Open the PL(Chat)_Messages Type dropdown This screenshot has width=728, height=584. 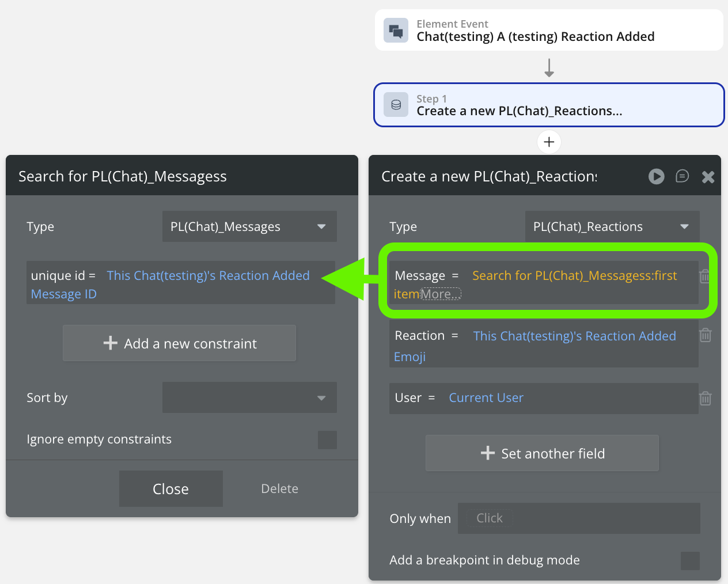pyautogui.click(x=249, y=227)
